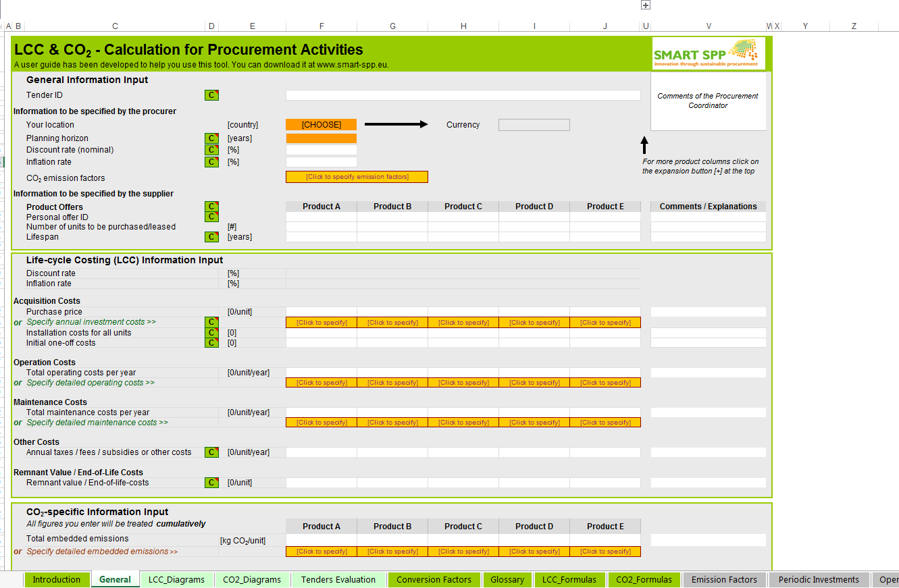This screenshot has width=899, height=588.
Task: Click the comment icon beside Lifespan
Action: 212,237
